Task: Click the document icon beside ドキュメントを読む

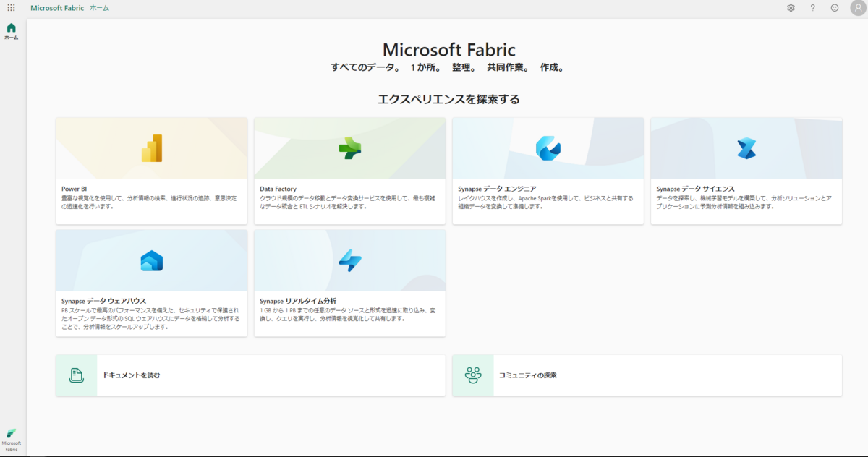Action: coord(76,375)
